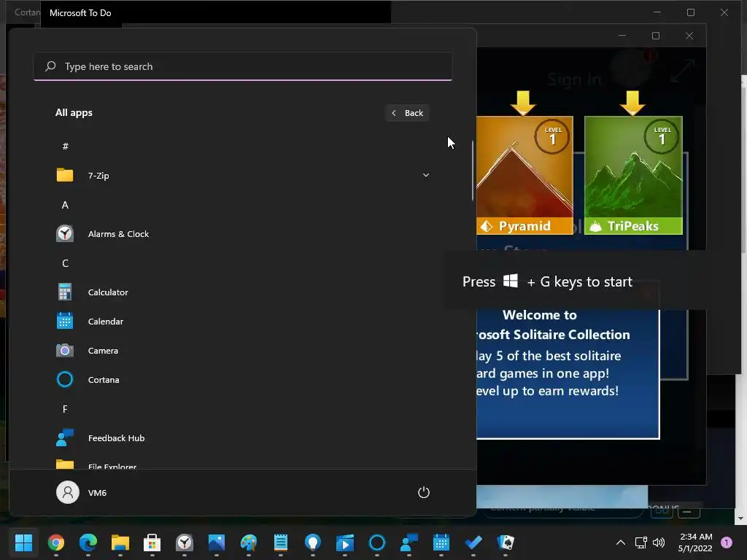
Task: Click the Type here to search field
Action: tap(242, 66)
